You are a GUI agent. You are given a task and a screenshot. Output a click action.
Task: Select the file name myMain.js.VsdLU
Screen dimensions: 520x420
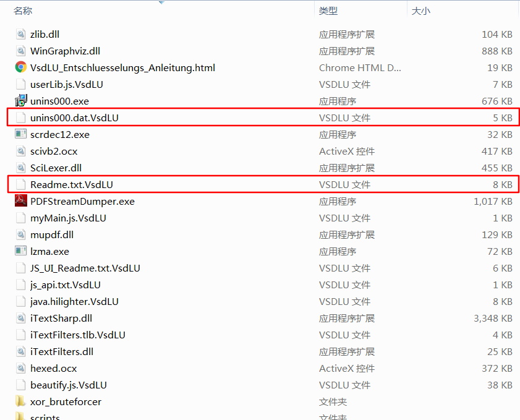68,218
